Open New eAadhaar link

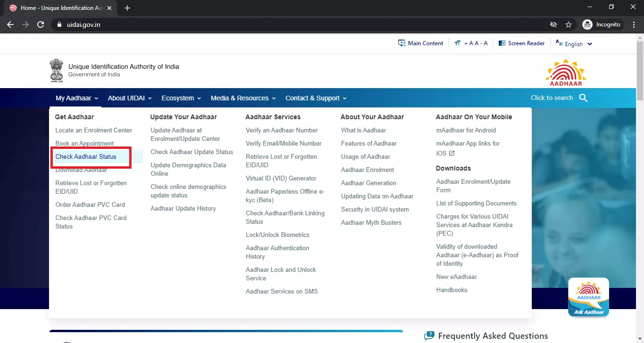click(456, 277)
